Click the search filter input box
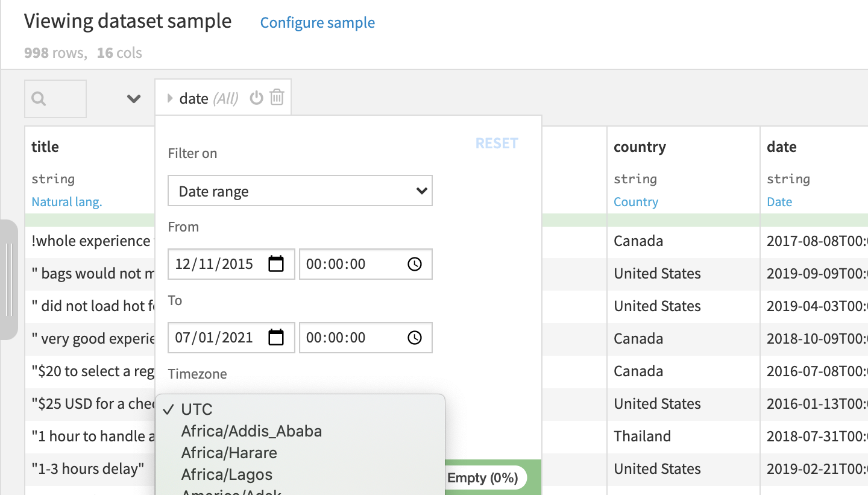 click(55, 99)
